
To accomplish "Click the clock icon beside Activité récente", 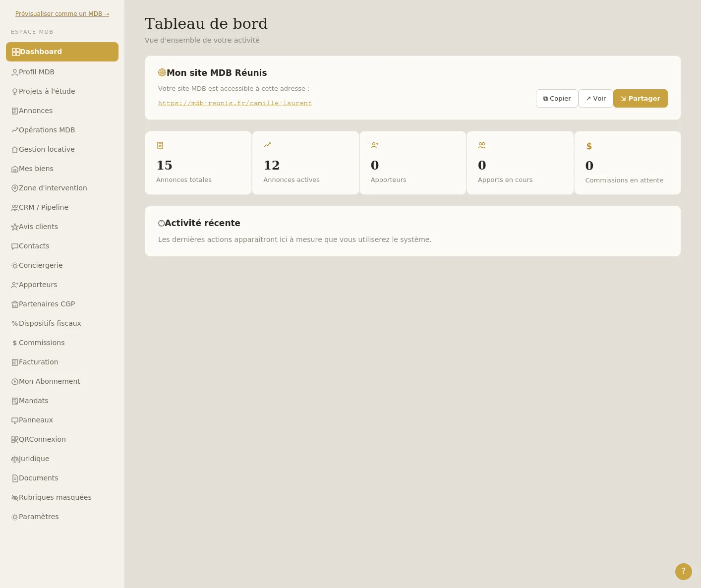I will tap(161, 223).
